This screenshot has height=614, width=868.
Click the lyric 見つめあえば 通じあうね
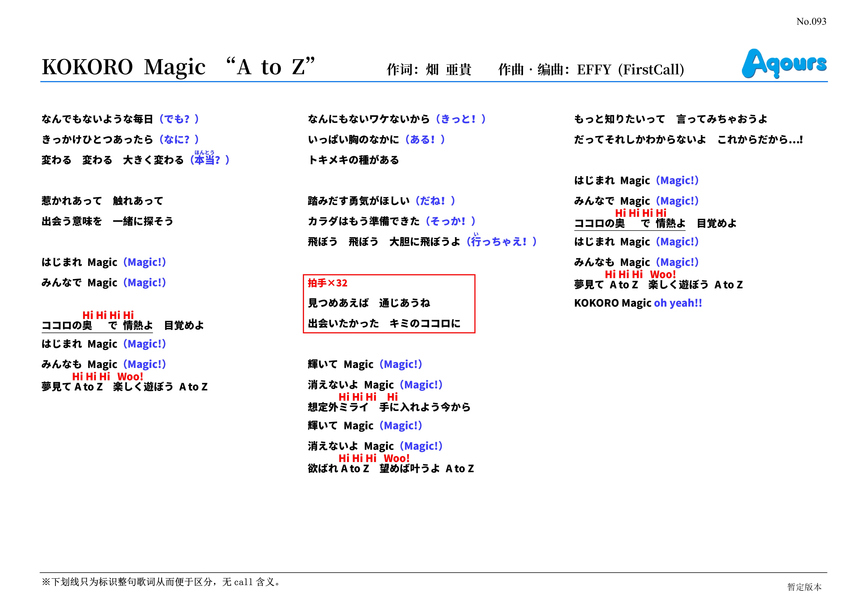(x=369, y=303)
